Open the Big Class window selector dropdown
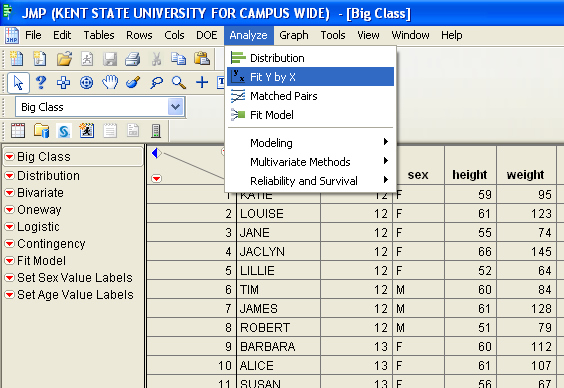 click(x=176, y=107)
